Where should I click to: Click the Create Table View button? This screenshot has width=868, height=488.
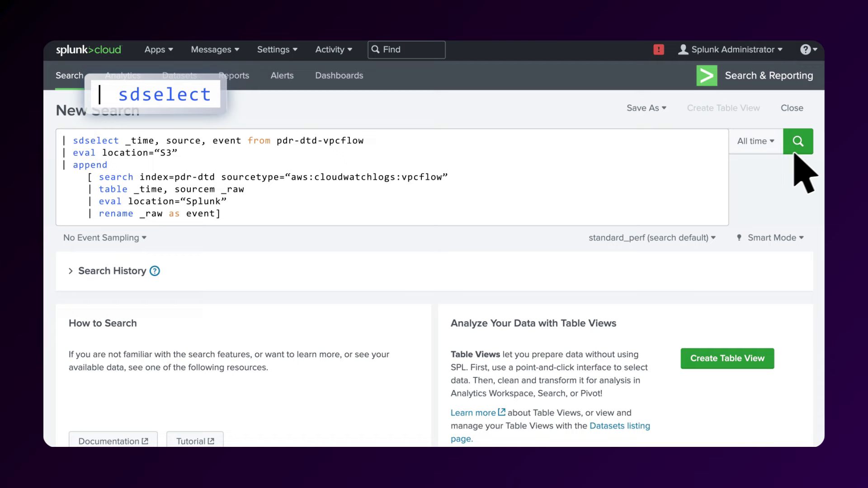point(727,358)
